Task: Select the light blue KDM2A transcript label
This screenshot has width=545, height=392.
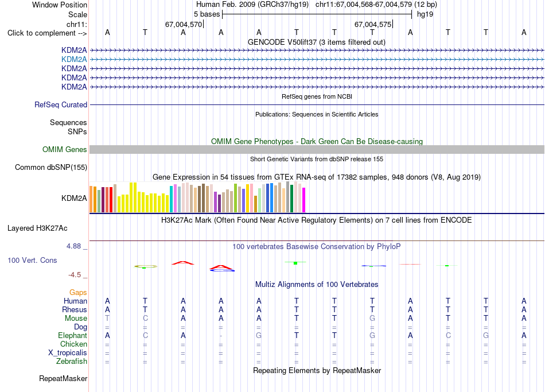Action: pyautogui.click(x=74, y=60)
